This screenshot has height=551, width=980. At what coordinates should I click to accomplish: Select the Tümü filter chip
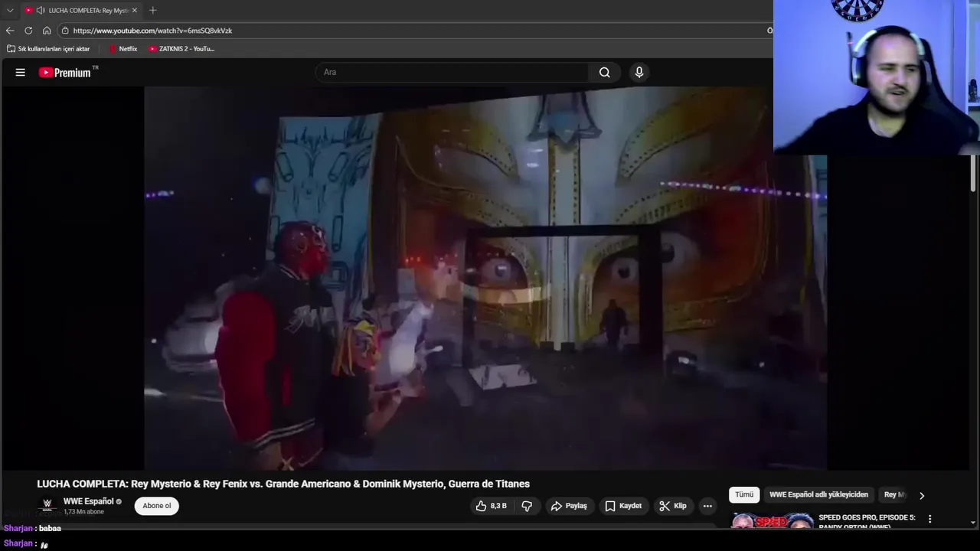pyautogui.click(x=744, y=494)
